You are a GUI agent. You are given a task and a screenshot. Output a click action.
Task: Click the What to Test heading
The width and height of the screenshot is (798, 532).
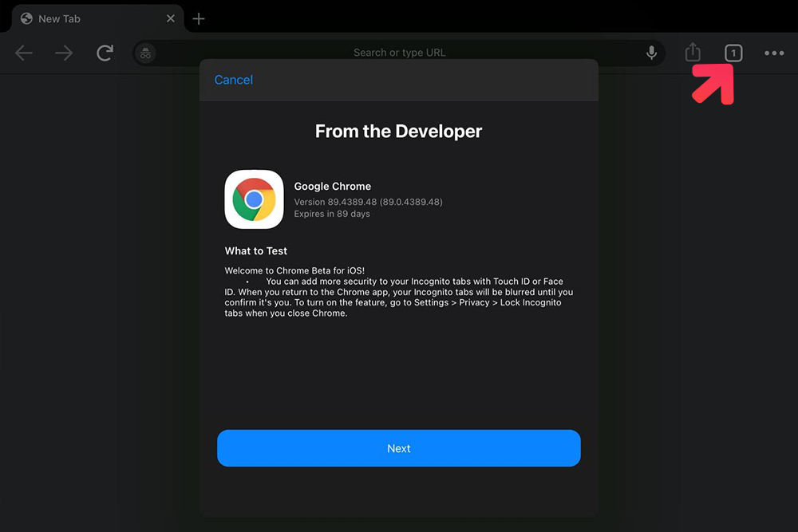click(x=256, y=250)
